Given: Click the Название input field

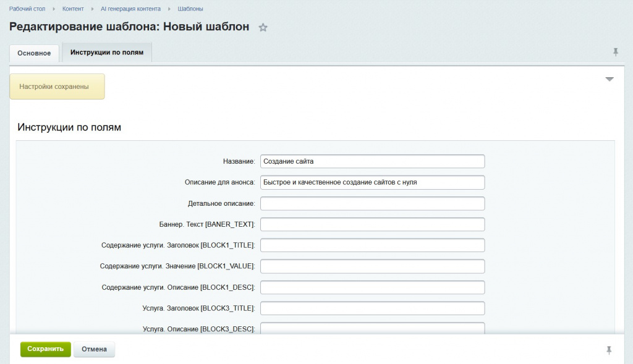Looking at the screenshot, I should 372,161.
